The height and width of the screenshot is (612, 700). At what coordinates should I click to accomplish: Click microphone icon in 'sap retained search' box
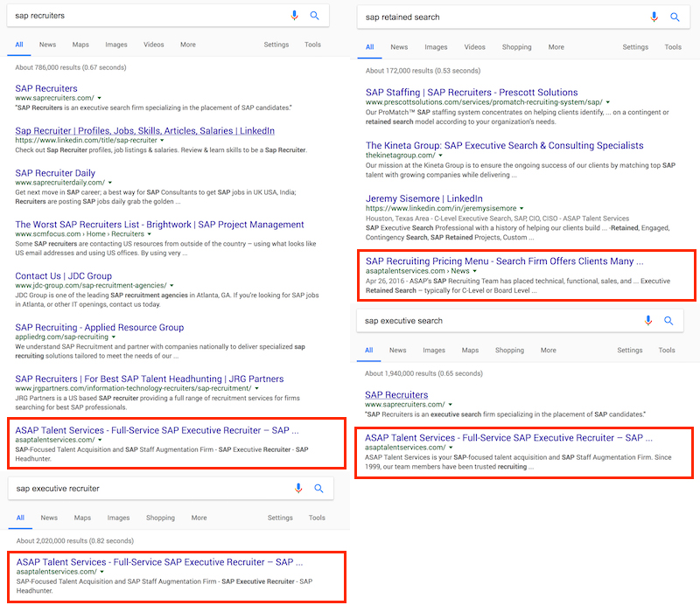[654, 17]
